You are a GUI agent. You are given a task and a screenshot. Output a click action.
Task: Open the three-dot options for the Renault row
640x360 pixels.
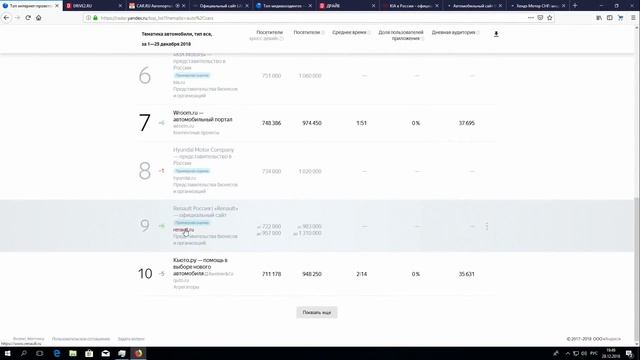[487, 226]
